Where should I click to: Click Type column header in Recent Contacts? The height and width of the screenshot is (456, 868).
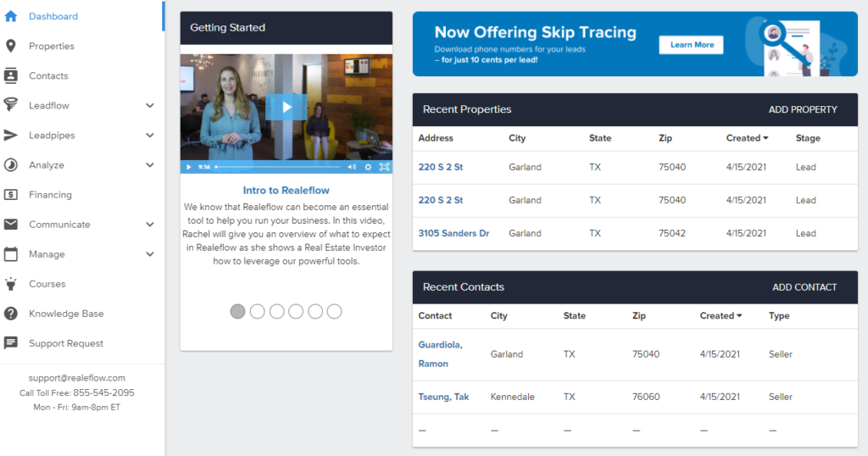[x=779, y=315]
